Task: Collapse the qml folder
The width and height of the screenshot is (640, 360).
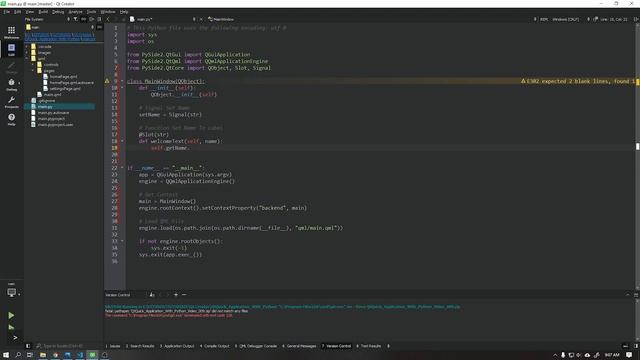Action: (27, 58)
